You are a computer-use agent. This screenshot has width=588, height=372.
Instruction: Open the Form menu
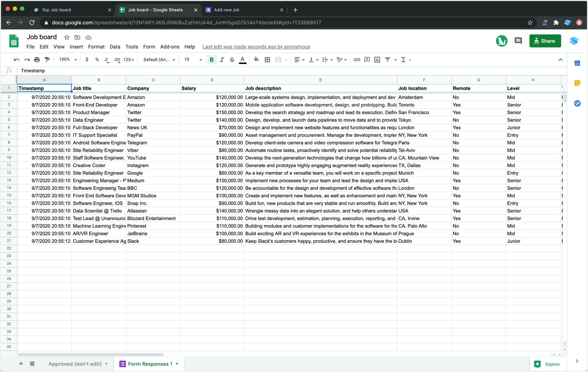click(x=149, y=47)
